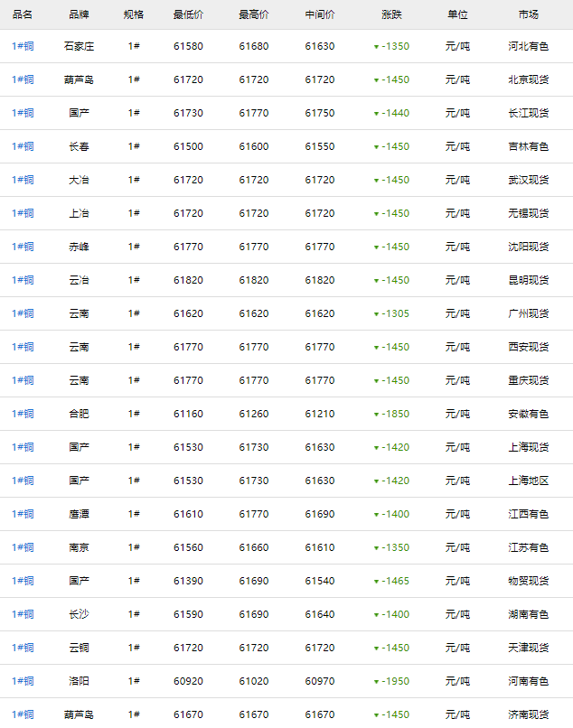Click the 61210 middle price cell
Image resolution: width=573 pixels, height=728 pixels.
(x=319, y=414)
